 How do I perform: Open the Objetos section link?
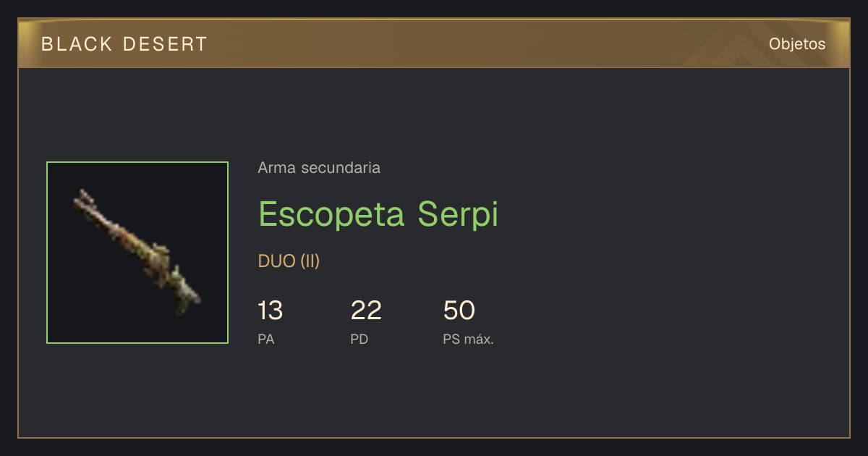797,44
